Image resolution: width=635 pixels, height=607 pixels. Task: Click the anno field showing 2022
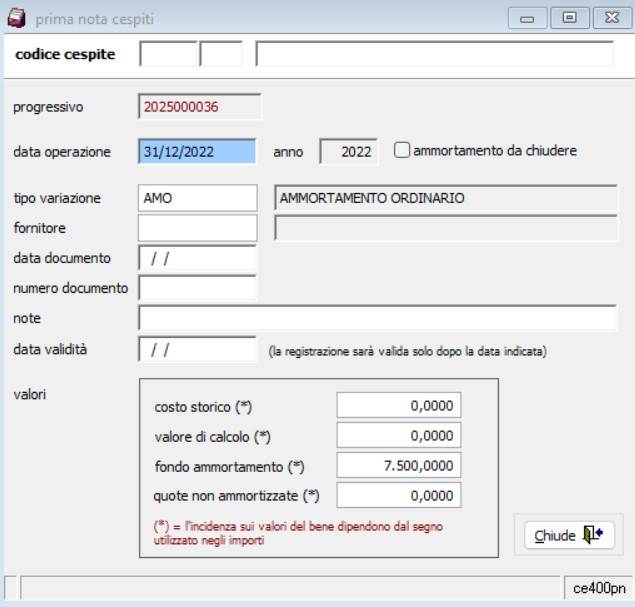[x=348, y=151]
